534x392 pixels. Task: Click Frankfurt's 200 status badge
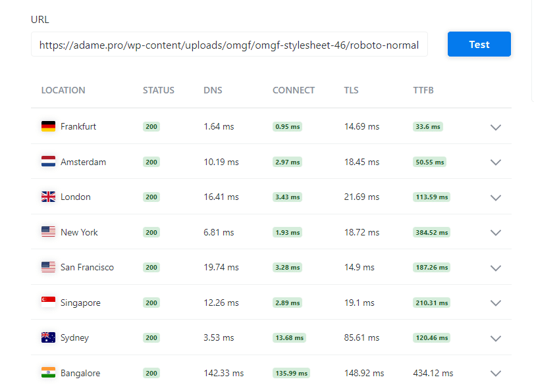pos(151,126)
